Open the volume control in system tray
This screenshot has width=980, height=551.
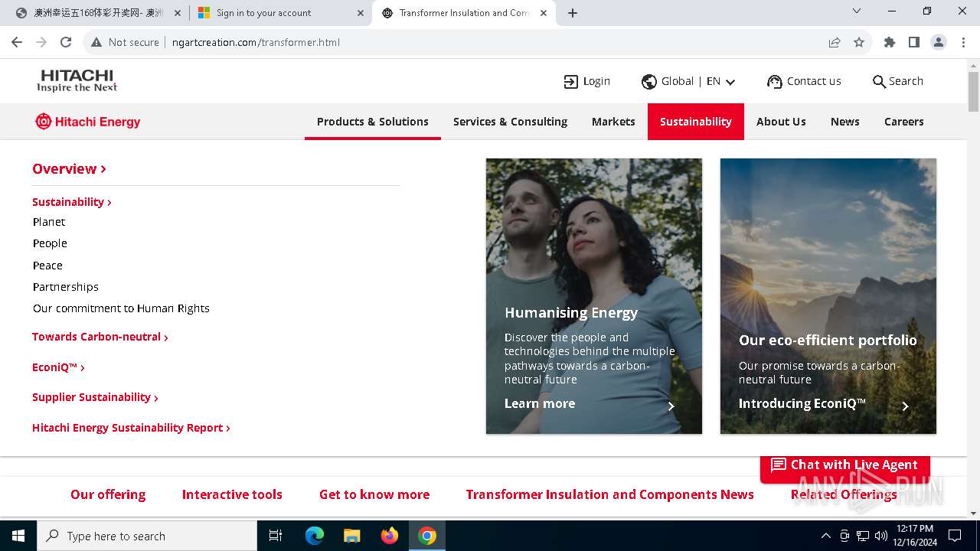pyautogui.click(x=880, y=536)
